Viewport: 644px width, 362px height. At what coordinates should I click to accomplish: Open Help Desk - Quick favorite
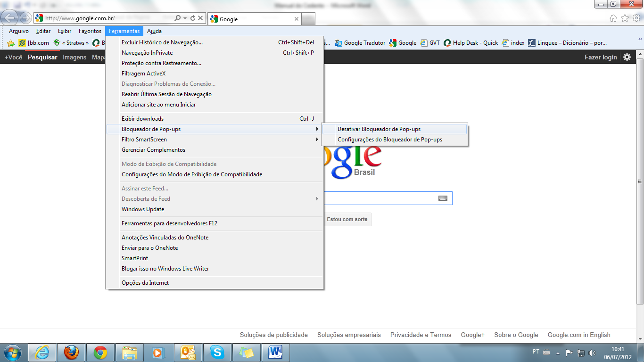[x=471, y=43]
